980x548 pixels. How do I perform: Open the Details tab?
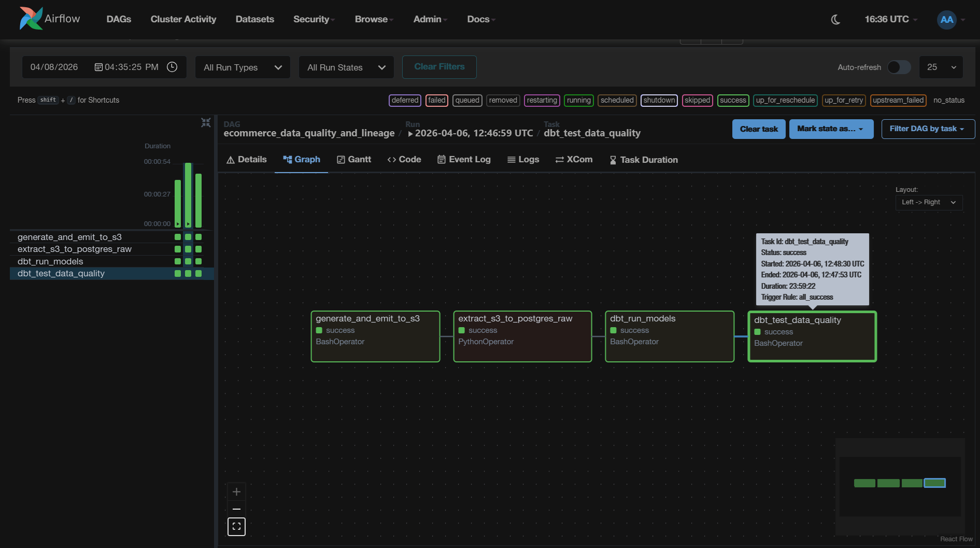coord(247,160)
